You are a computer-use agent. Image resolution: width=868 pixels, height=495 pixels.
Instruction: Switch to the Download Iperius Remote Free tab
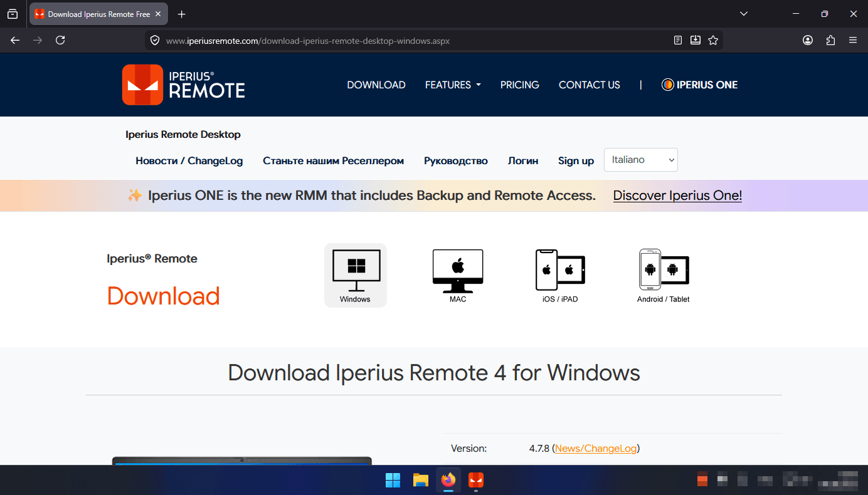(x=100, y=14)
